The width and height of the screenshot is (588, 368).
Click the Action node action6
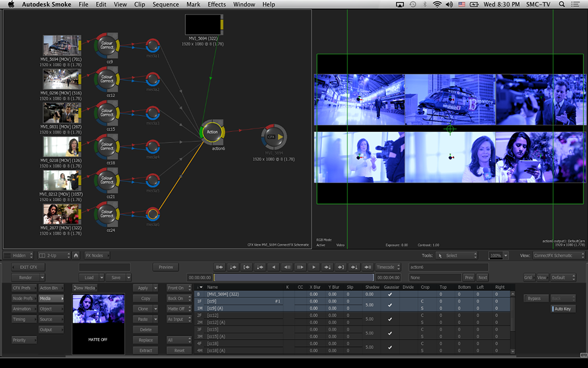212,132
